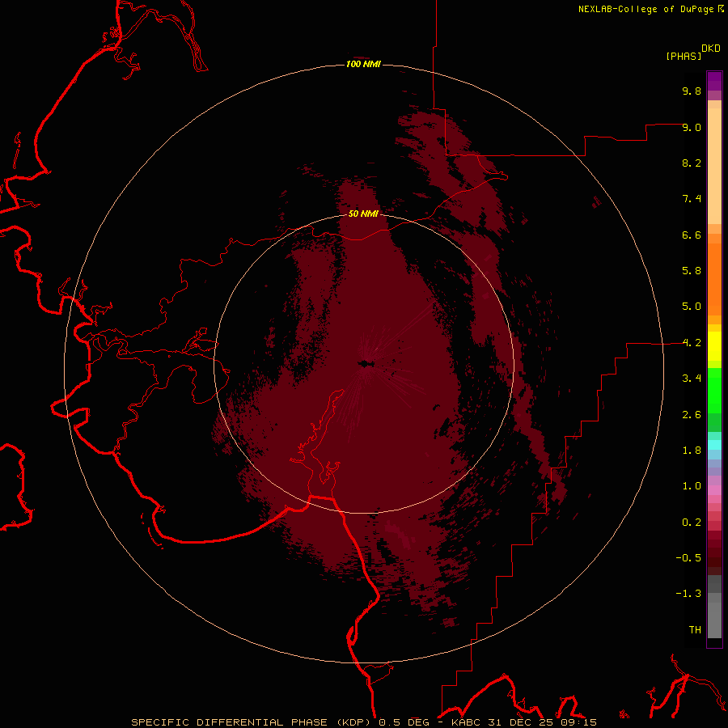Viewport: 728px width, 728px height.
Task: Click the 0.5 DEG elevation text
Action: [x=404, y=722]
